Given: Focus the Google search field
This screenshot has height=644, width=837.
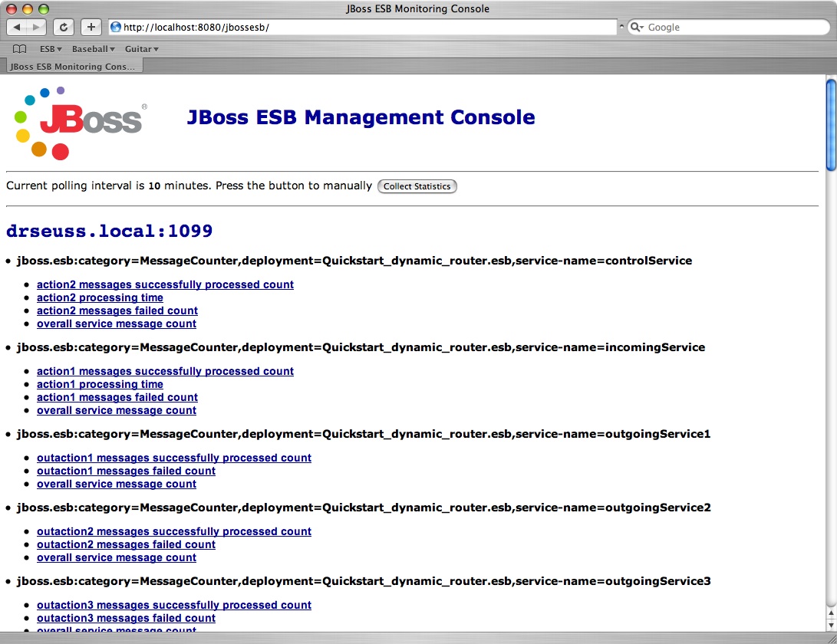Looking at the screenshot, I should coord(729,27).
